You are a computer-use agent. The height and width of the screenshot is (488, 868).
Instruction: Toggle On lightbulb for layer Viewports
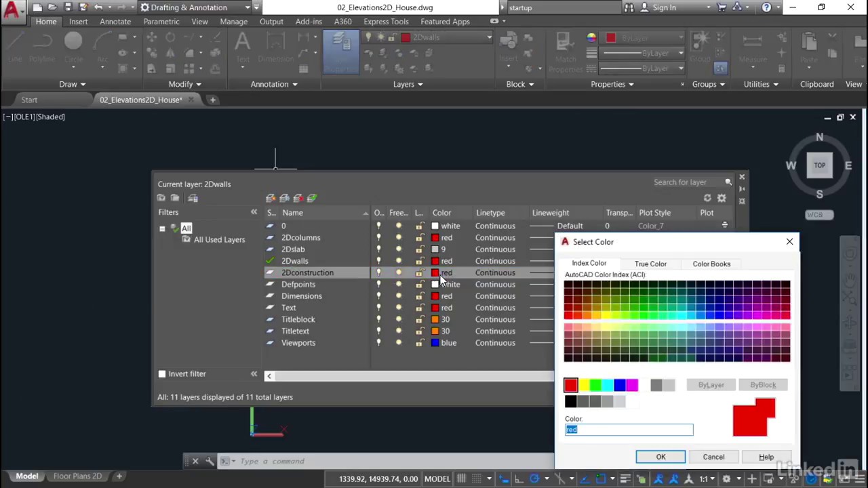[x=378, y=343]
